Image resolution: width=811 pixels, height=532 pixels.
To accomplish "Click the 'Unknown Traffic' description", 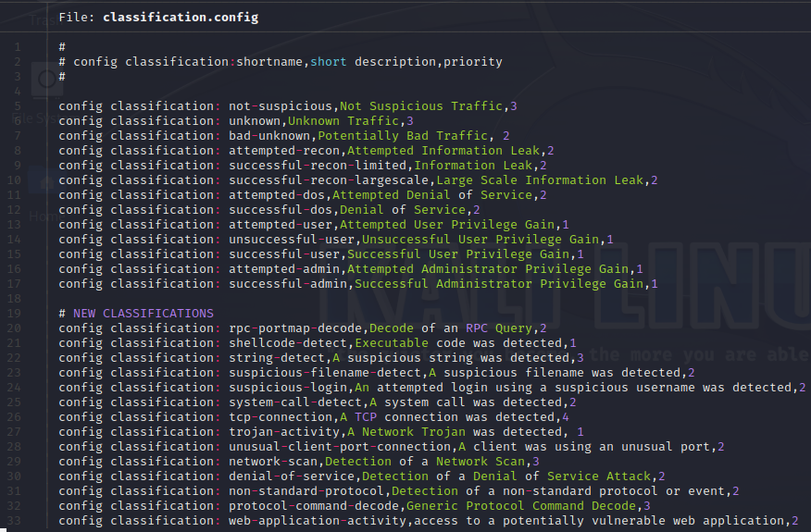I will (x=343, y=121).
